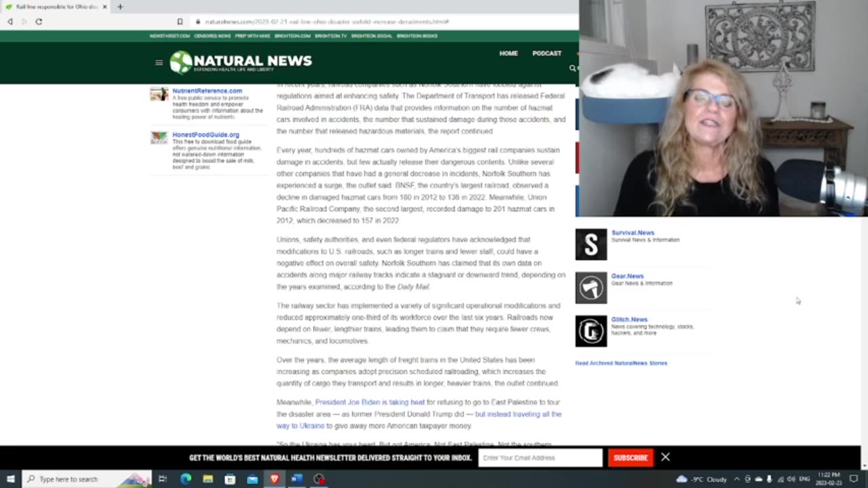
Task: Click the Type here to search box
Action: (87, 479)
